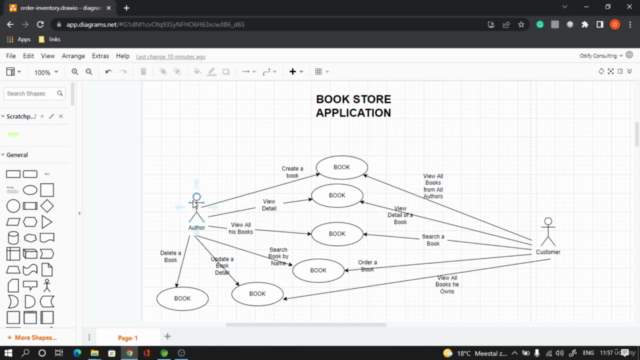Select the ellipse shape in General palette

click(x=30, y=190)
